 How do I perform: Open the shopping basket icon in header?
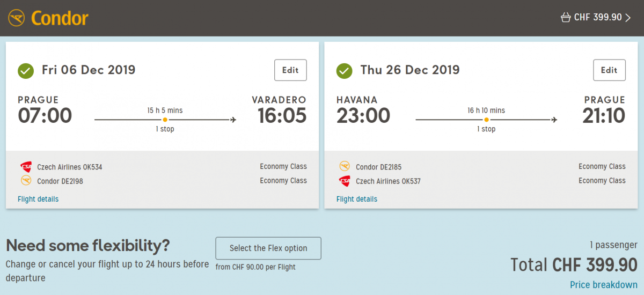tap(565, 18)
